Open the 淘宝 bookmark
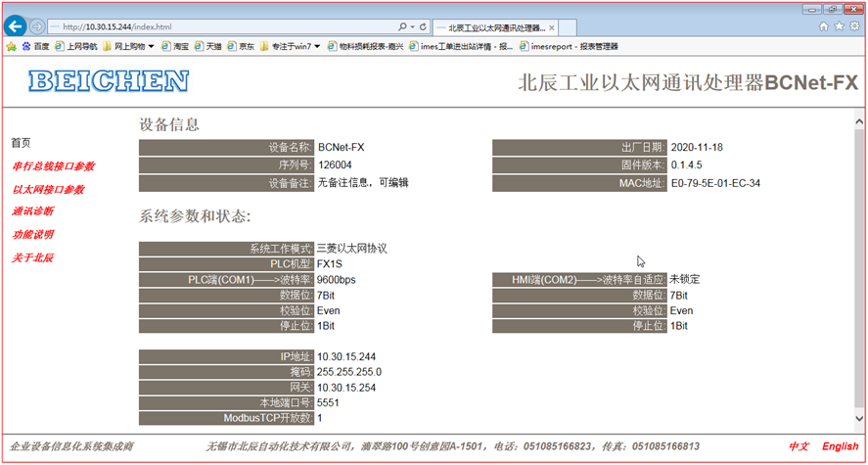This screenshot has height=465, width=868. [175, 47]
